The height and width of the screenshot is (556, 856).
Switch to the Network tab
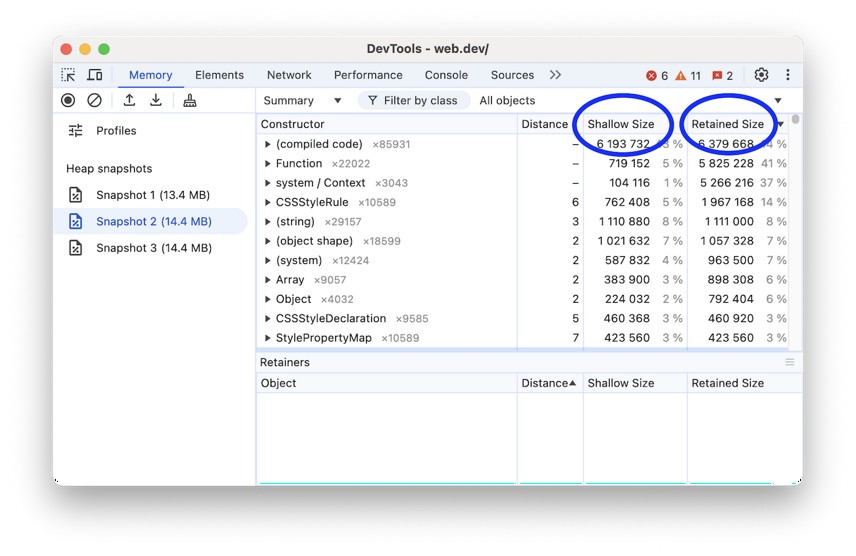click(x=289, y=75)
